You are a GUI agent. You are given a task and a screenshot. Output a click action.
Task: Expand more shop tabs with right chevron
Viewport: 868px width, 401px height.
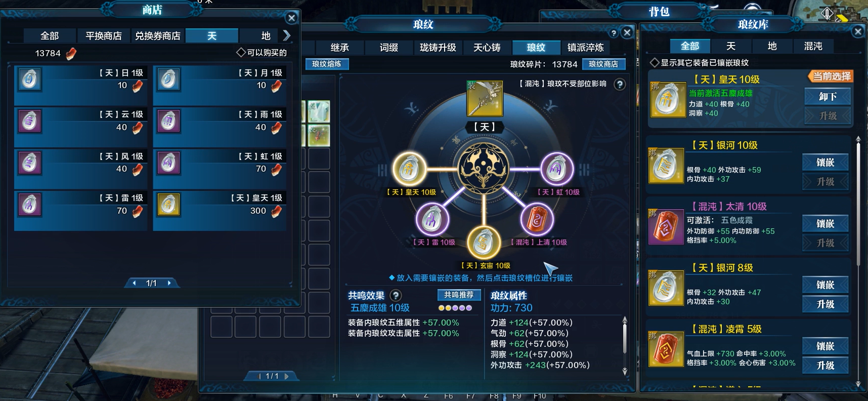[287, 35]
